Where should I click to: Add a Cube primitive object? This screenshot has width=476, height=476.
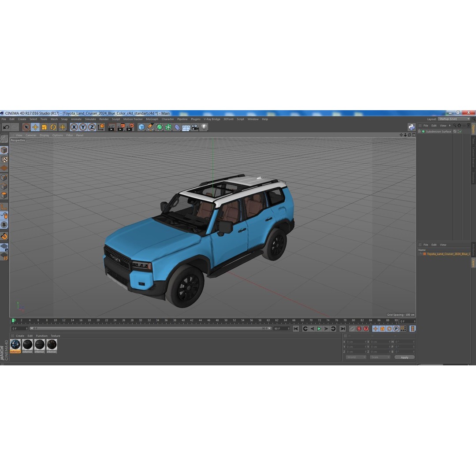tap(141, 127)
